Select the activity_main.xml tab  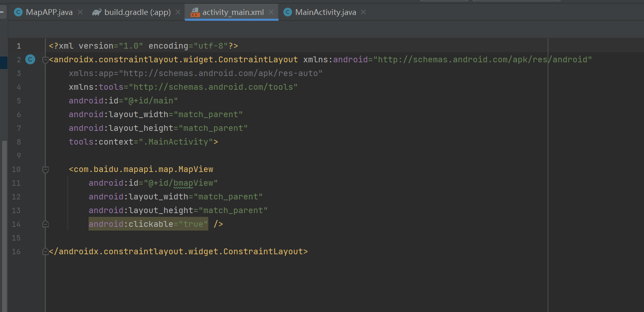(233, 12)
